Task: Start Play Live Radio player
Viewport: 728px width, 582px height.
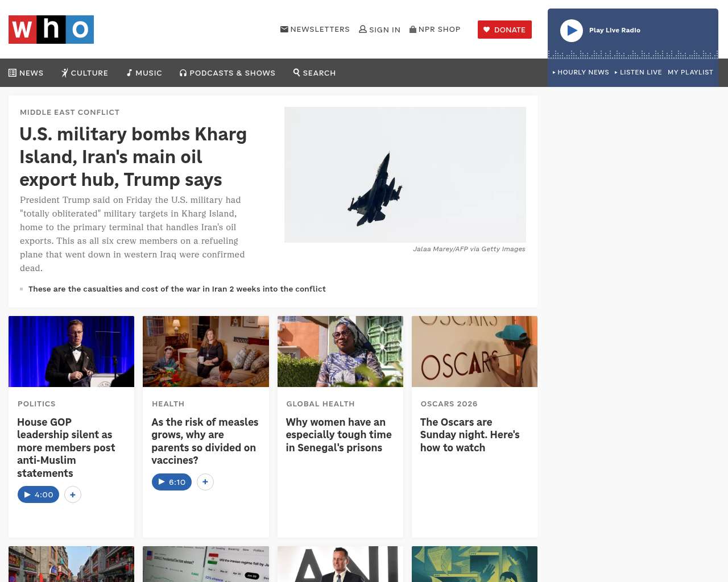Action: pos(572,31)
